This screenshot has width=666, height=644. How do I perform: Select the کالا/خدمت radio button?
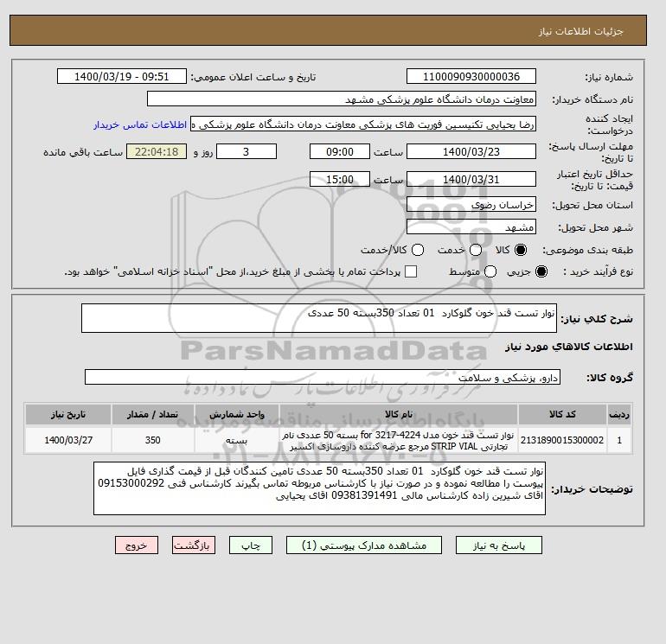click(418, 250)
